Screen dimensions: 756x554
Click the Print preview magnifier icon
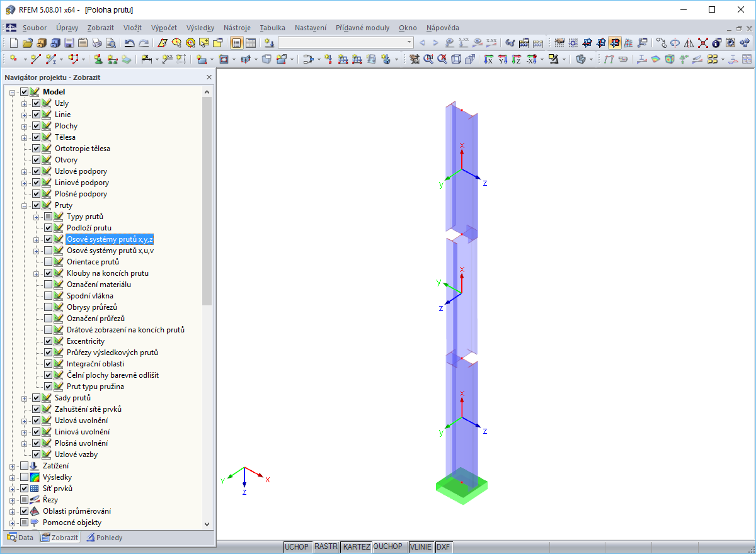(110, 43)
